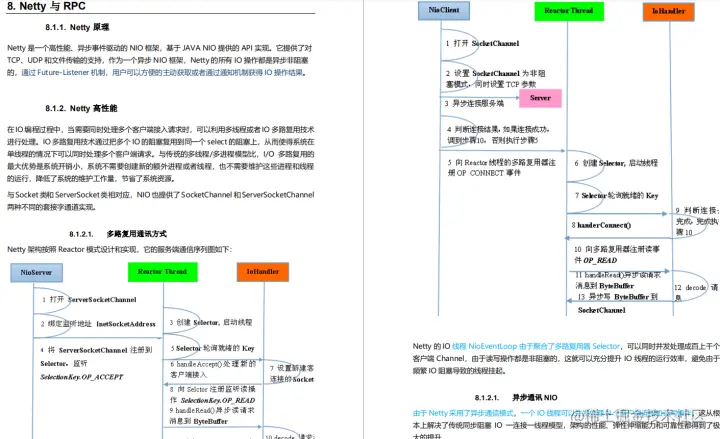Click step "7 设置新建客户连接的 Socket"

[292, 374]
